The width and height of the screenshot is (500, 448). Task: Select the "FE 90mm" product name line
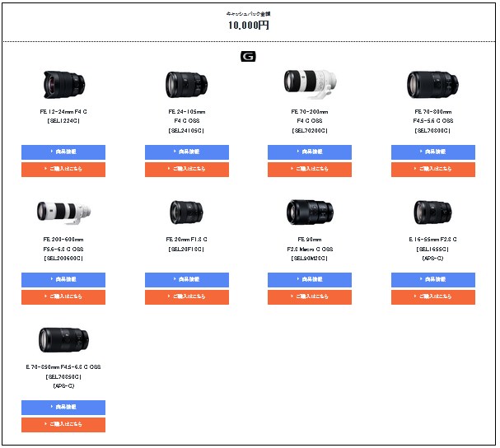[310, 239]
